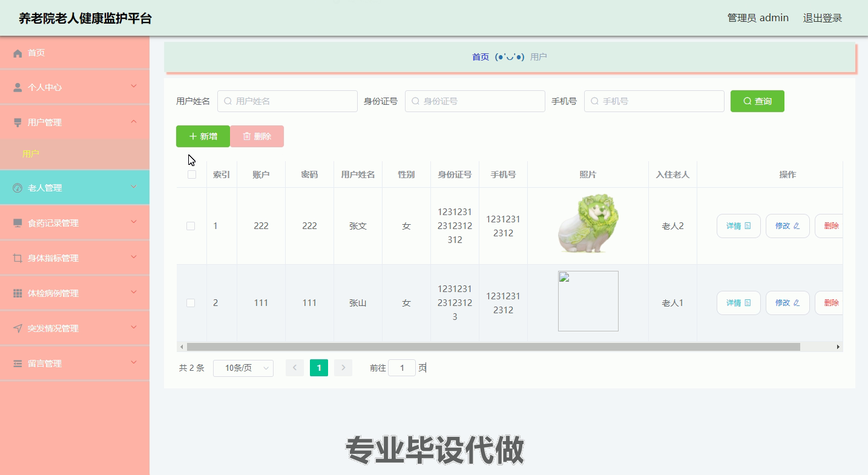Open 老人管理 in the sidebar
This screenshot has width=868, height=475.
pos(74,188)
